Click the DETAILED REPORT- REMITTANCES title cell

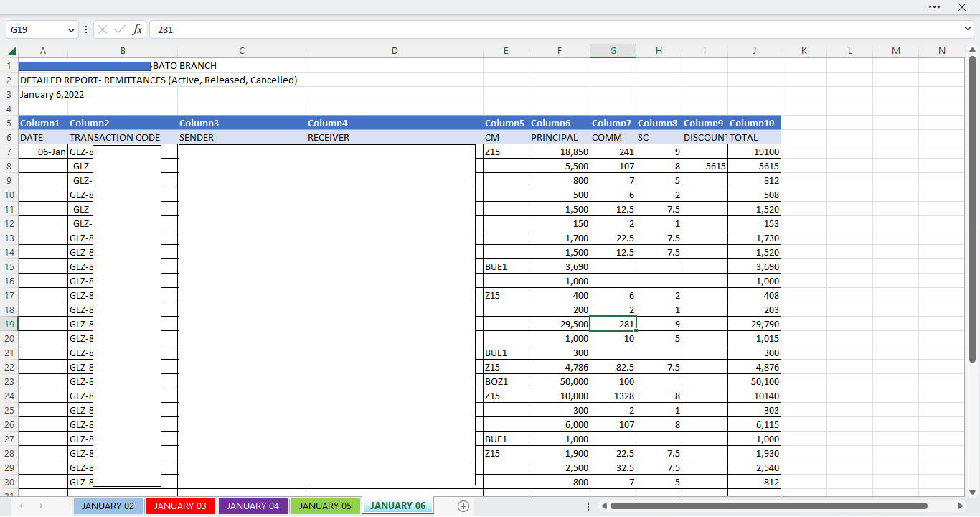coord(159,80)
